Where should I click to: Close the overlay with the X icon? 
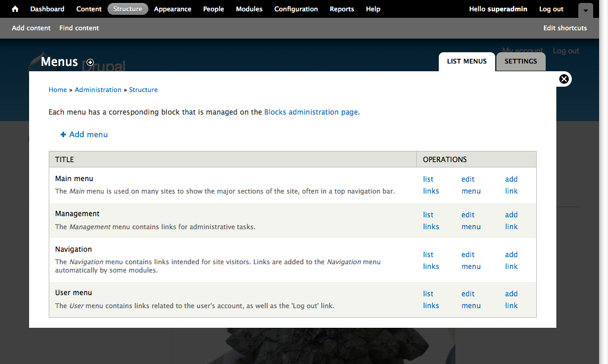(564, 79)
